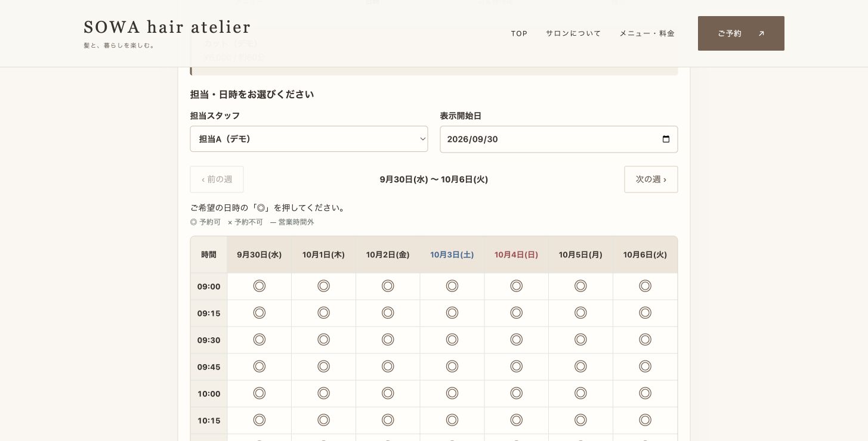
Task: Select the 10:15 slot on 10月4日(日)
Action: pos(517,420)
